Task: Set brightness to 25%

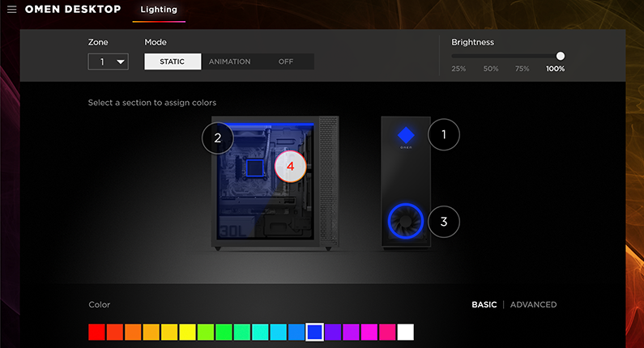Action: [x=458, y=69]
